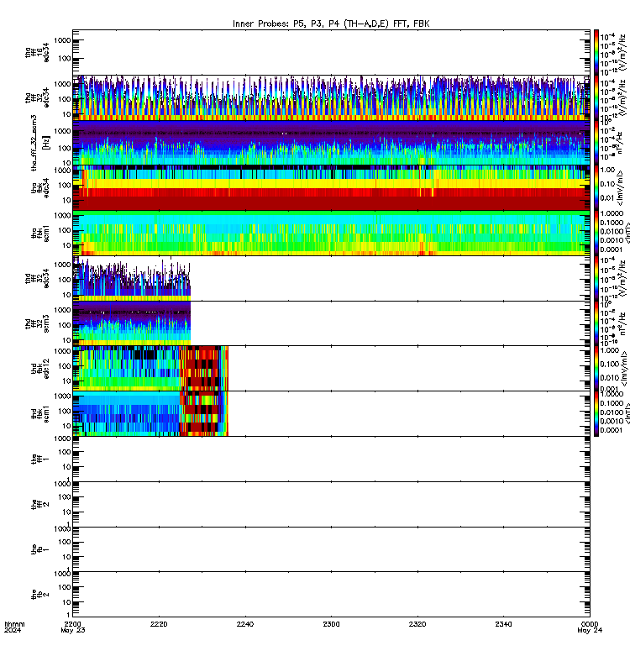Click inside the tha fbk scm1 spectrogram
The image size is (630, 672).
point(331,234)
